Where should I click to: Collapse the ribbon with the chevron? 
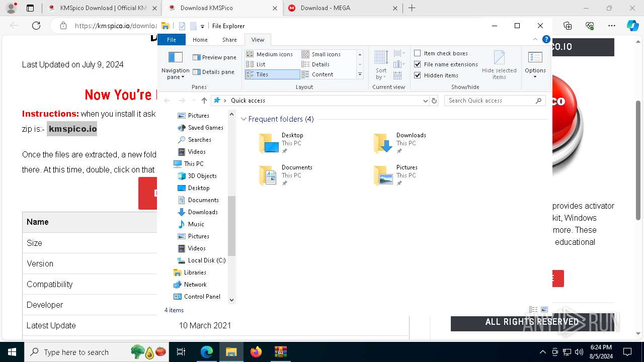tap(536, 39)
